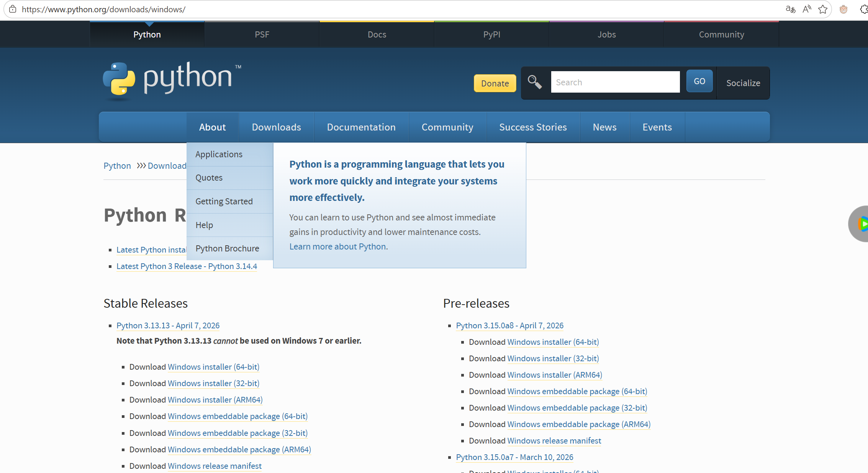The image size is (868, 473).
Task: Open the Socialize menu
Action: pos(743,83)
